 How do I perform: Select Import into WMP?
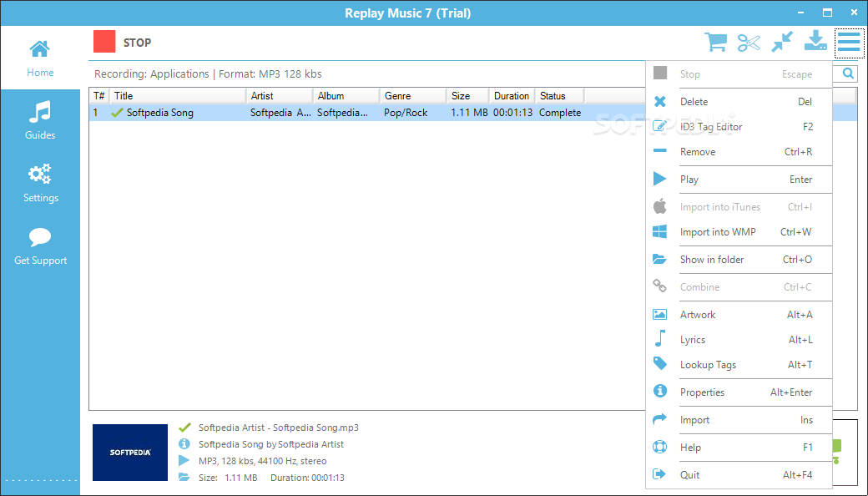(x=739, y=232)
